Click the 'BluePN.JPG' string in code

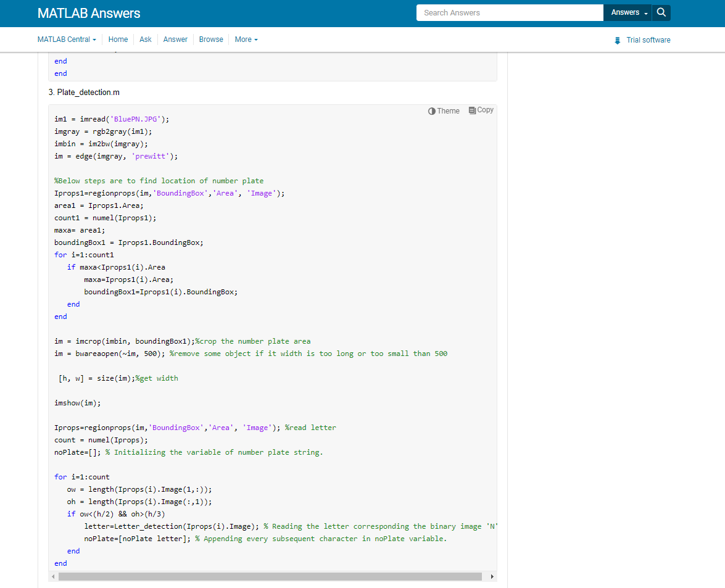pos(136,119)
